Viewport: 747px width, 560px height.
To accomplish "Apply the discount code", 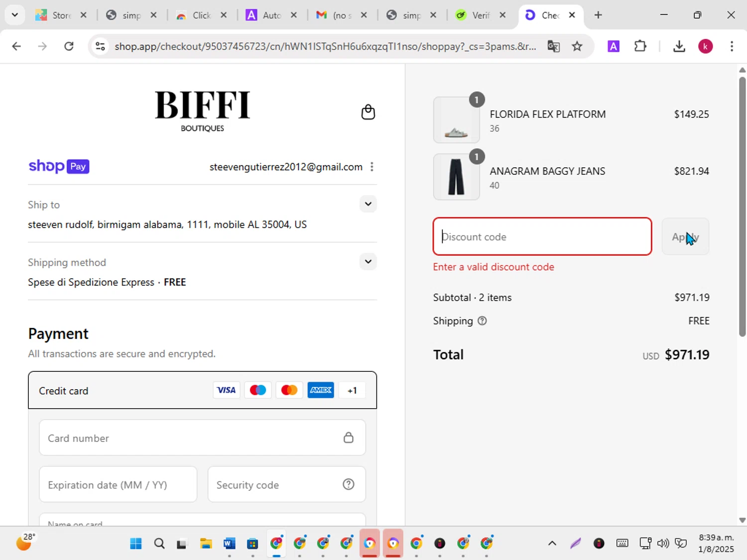I will tap(685, 236).
